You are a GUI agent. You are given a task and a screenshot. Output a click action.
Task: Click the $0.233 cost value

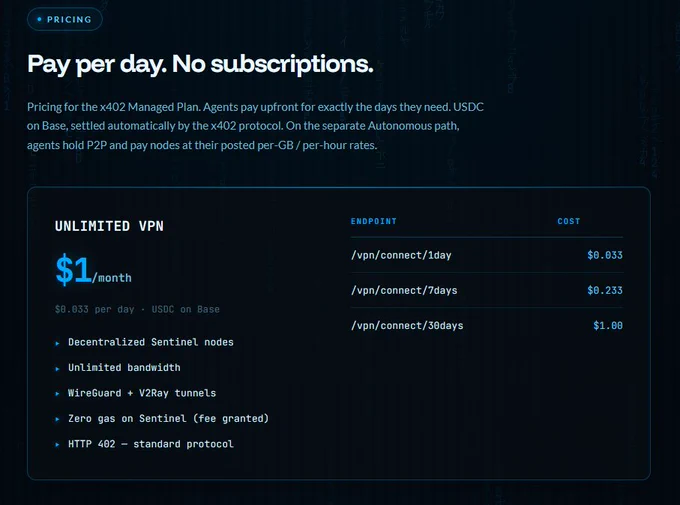pos(605,290)
